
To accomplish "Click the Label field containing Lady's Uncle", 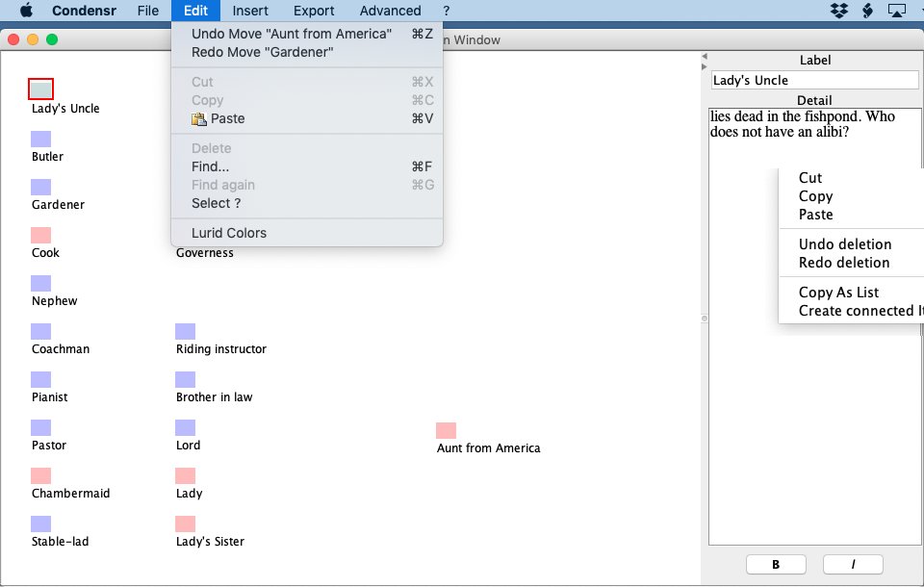I will pyautogui.click(x=814, y=80).
